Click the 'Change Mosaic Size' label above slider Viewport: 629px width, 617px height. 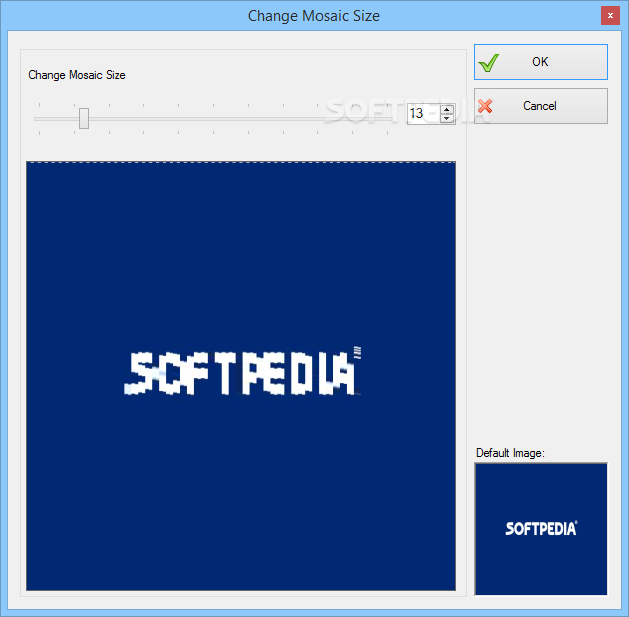point(77,75)
